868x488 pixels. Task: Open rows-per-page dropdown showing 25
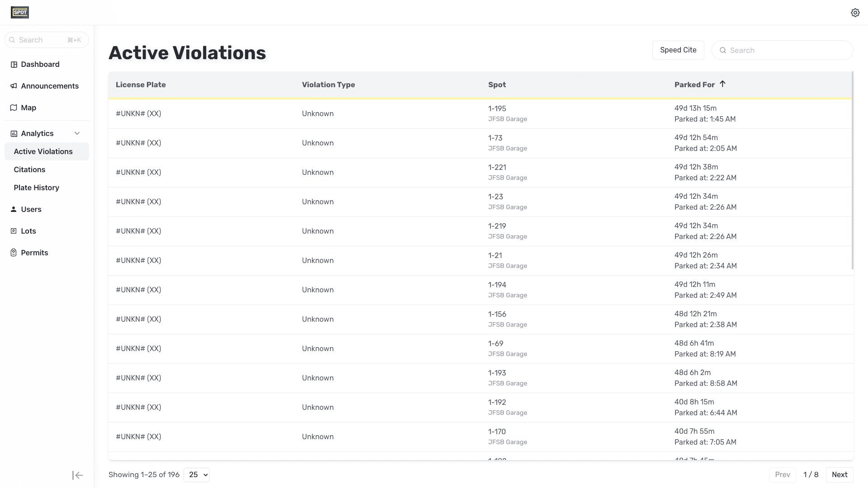click(x=197, y=474)
